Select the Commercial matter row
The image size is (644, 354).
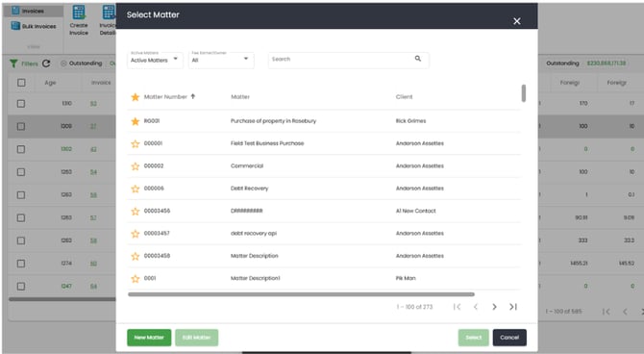[324, 166]
